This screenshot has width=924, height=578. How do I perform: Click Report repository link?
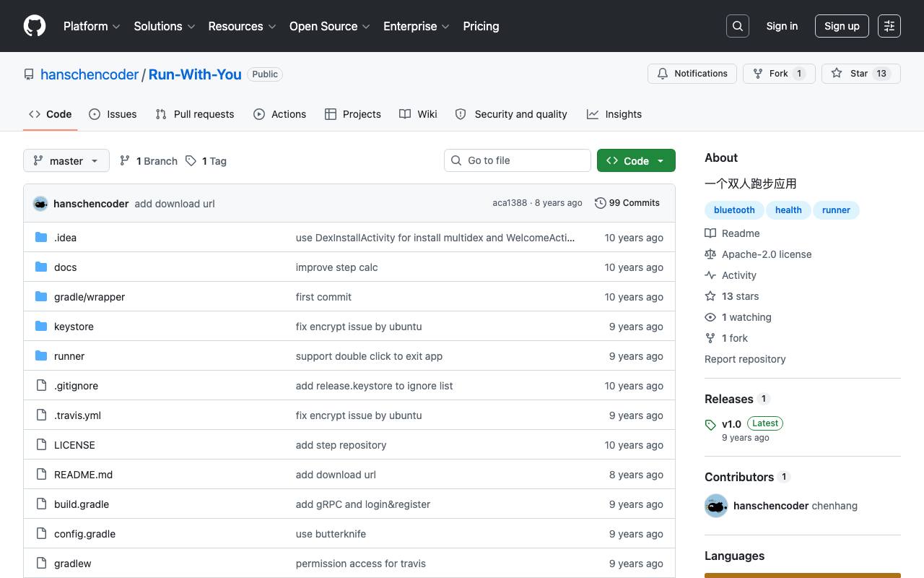click(745, 359)
